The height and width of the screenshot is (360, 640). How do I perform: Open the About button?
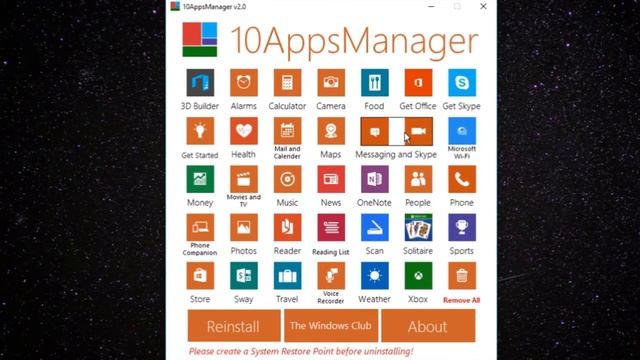tap(428, 325)
